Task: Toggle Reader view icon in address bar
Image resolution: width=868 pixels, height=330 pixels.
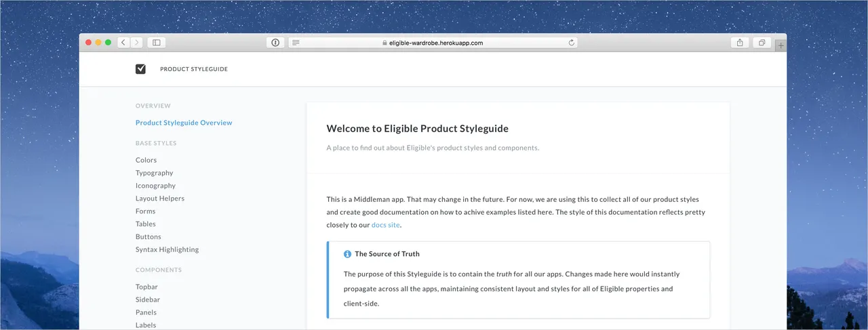Action: pyautogui.click(x=296, y=43)
